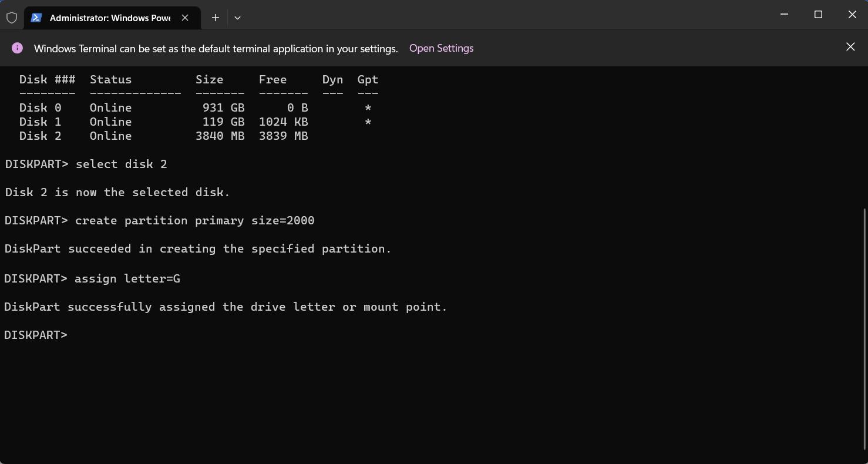The image size is (868, 464).
Task: Close the Administrator: Windows PowerShell tab
Action: coord(185,18)
